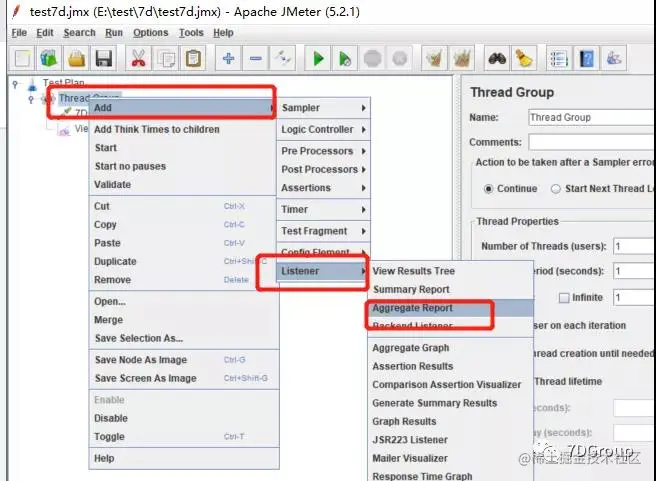656x481 pixels.
Task: Choose Save Node As Image
Action: point(183,360)
